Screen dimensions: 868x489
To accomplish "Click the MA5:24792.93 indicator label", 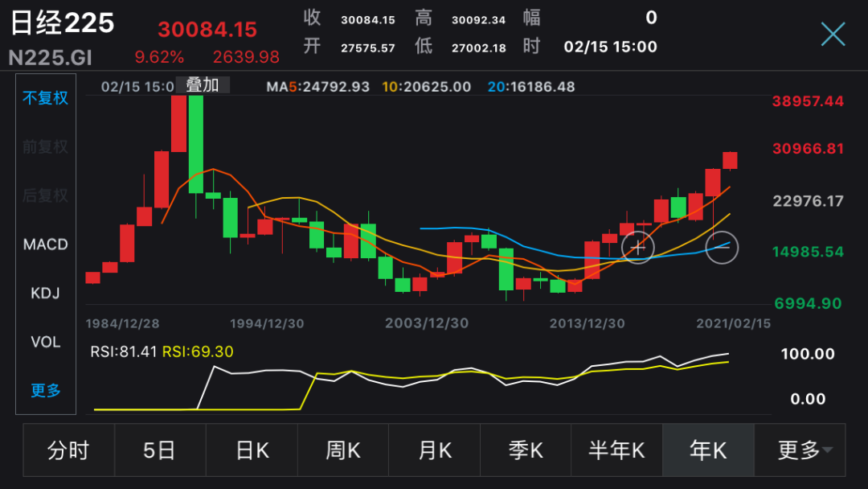I will click(317, 87).
